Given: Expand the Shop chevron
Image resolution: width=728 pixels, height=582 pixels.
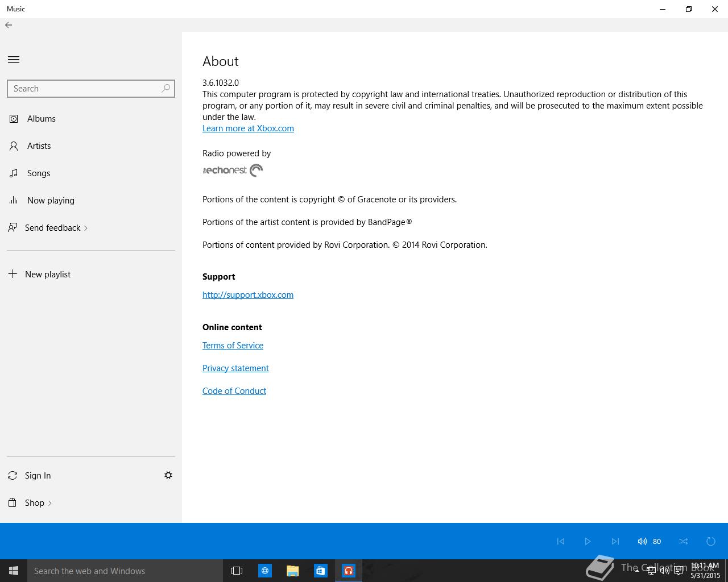Looking at the screenshot, I should (x=49, y=503).
